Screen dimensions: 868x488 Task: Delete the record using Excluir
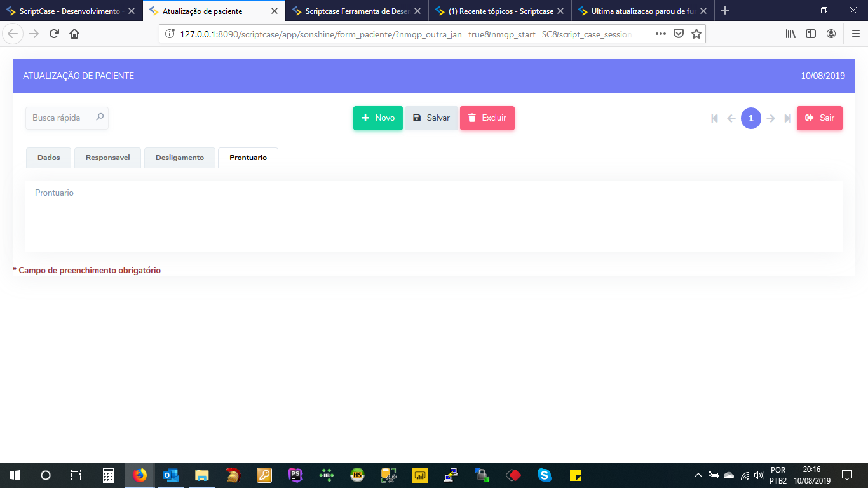click(487, 118)
